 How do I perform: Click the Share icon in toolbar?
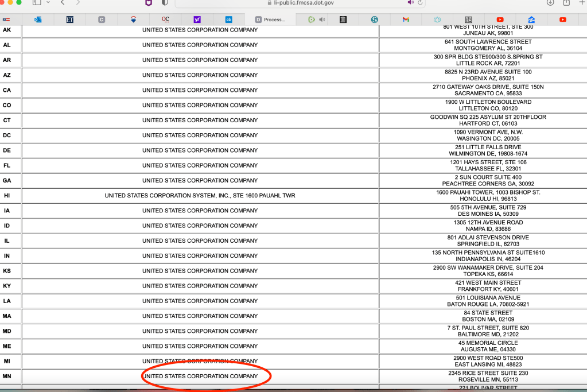point(566,3)
